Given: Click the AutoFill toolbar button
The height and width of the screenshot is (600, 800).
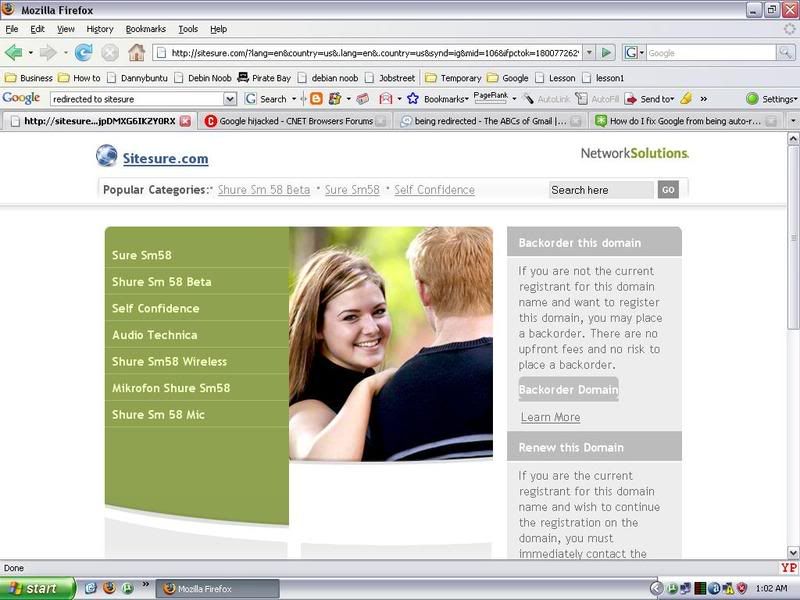Looking at the screenshot, I should [597, 98].
